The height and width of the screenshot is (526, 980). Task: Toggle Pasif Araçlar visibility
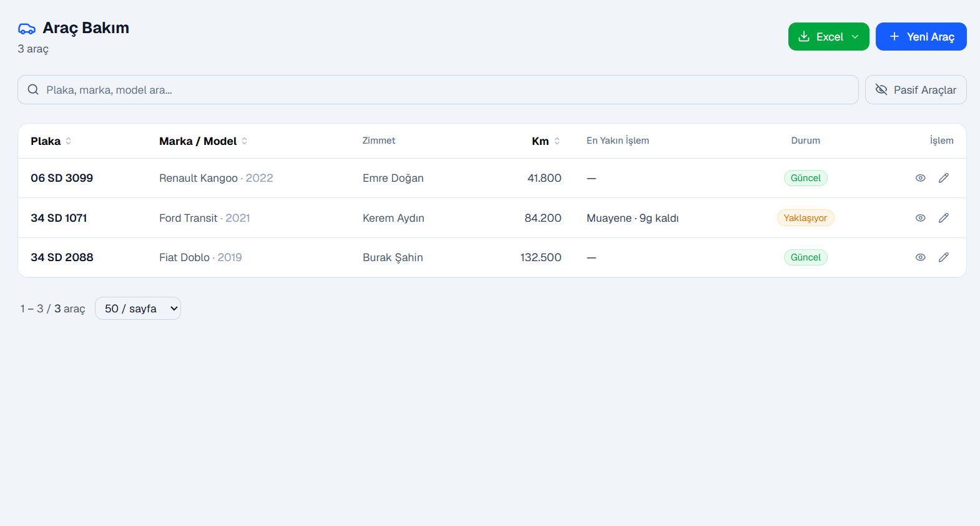(x=916, y=90)
